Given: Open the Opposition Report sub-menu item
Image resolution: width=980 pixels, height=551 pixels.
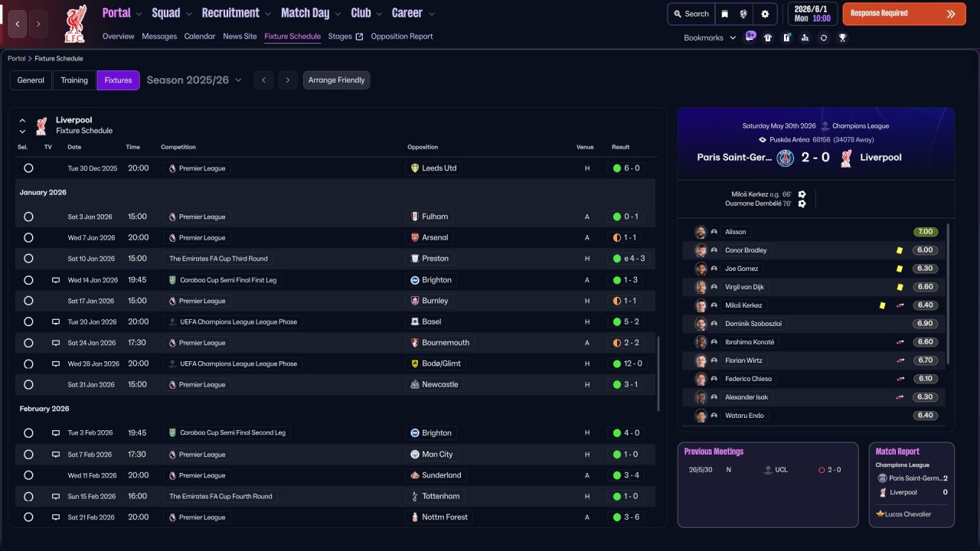Looking at the screenshot, I should click(x=402, y=37).
